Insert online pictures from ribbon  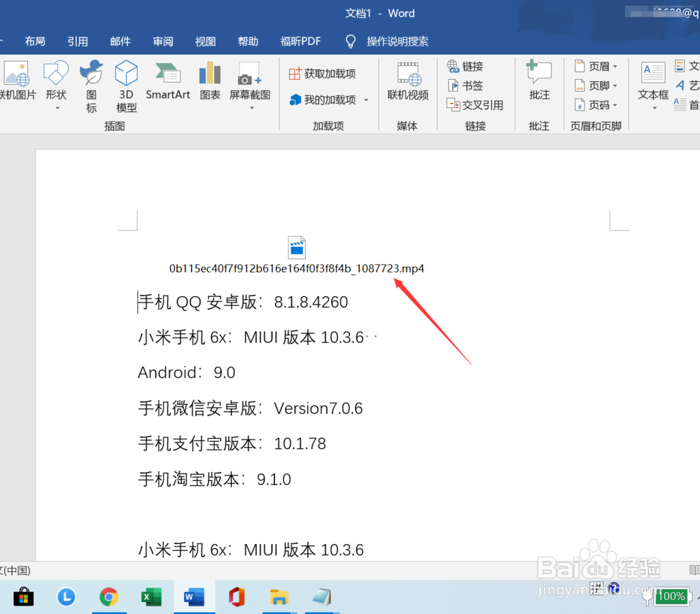(17, 81)
